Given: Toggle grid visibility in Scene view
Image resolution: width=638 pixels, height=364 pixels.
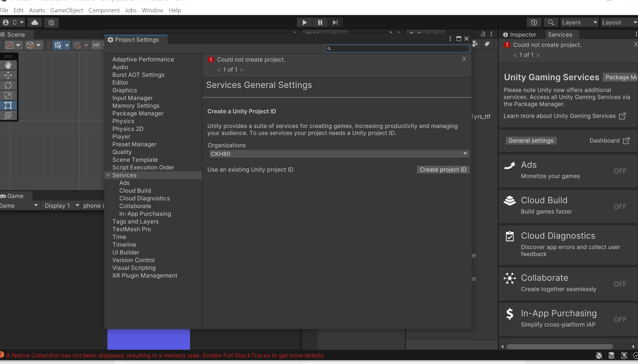Looking at the screenshot, I should [58, 45].
